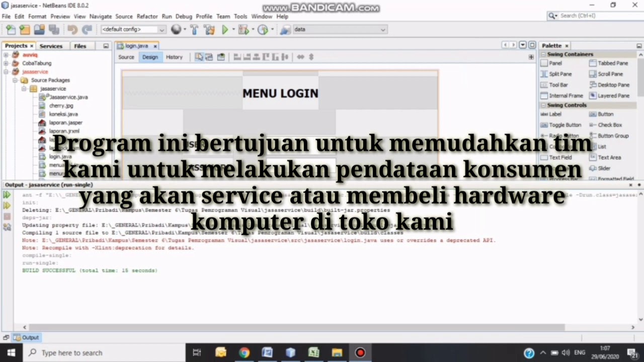Click the Open Project toolbar icon
The width and height of the screenshot is (644, 362).
point(39,30)
